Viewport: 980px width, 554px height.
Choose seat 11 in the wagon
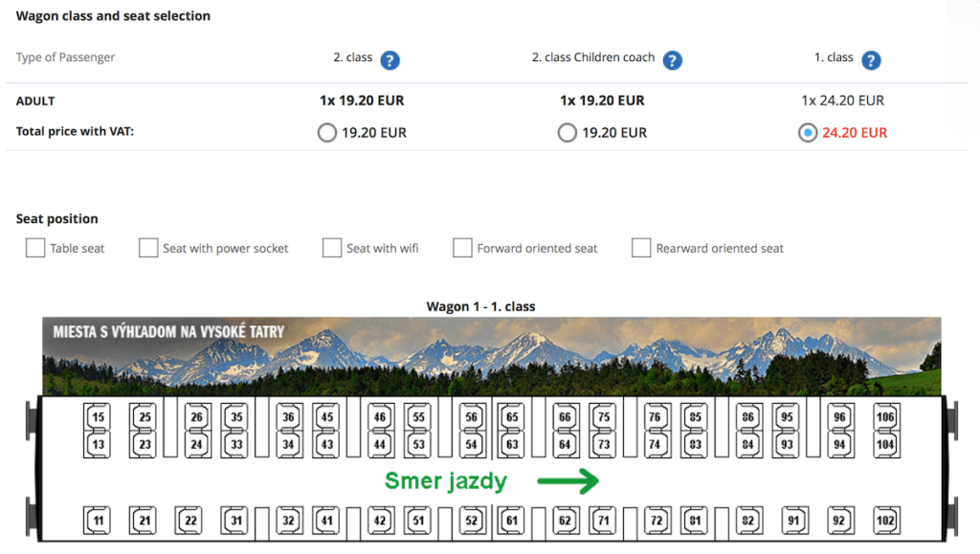(98, 521)
